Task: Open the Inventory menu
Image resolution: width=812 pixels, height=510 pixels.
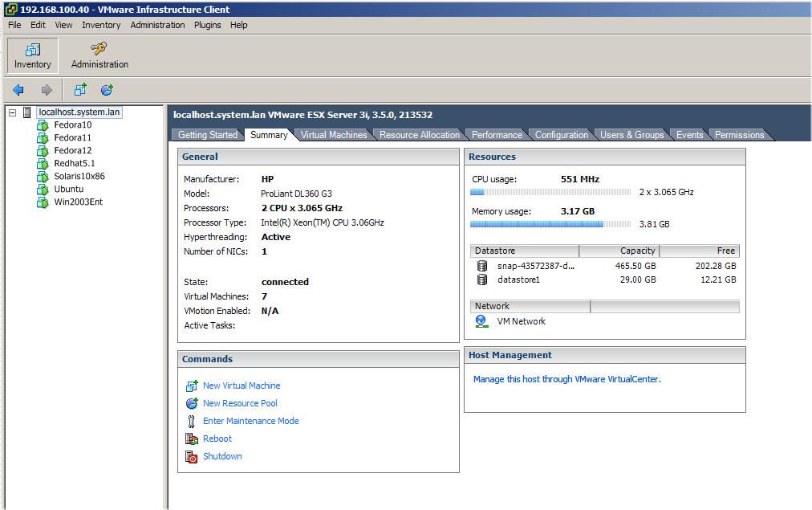Action: pyautogui.click(x=101, y=25)
